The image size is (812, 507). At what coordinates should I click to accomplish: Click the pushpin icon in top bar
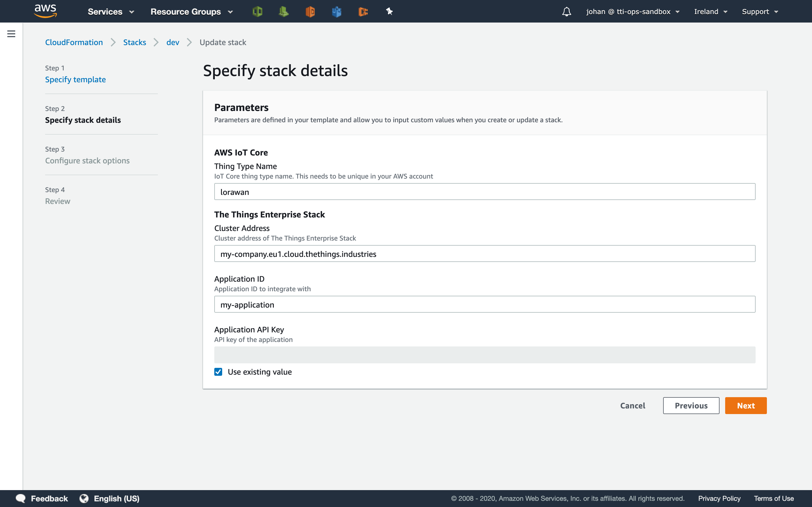pyautogui.click(x=389, y=12)
